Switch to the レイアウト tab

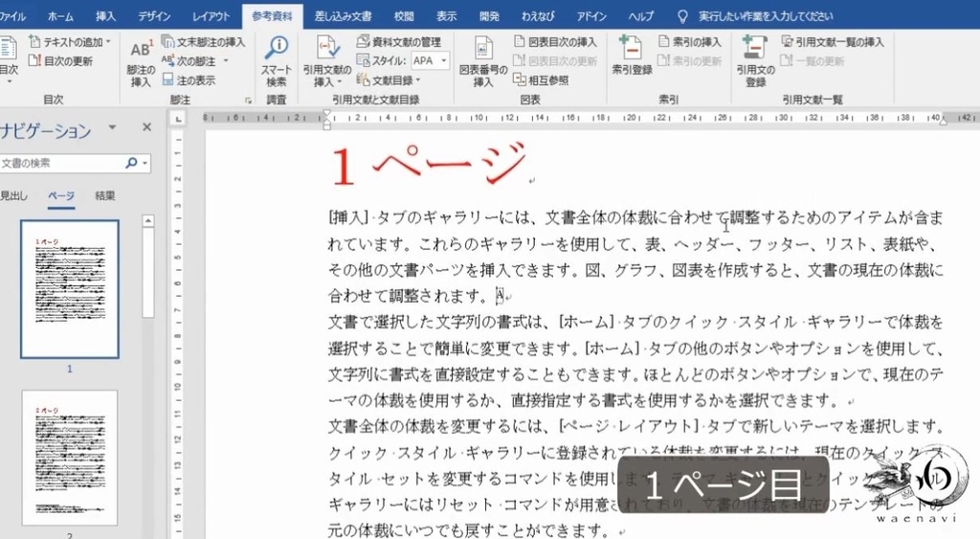pos(211,15)
